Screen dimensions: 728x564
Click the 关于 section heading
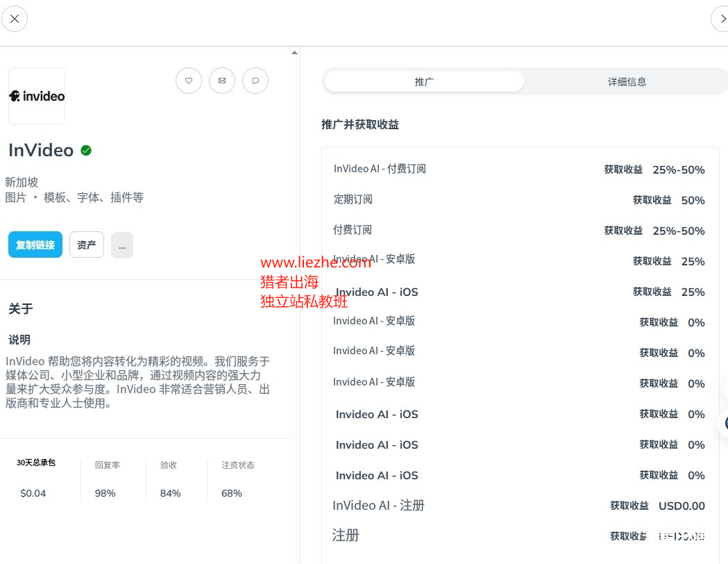20,309
